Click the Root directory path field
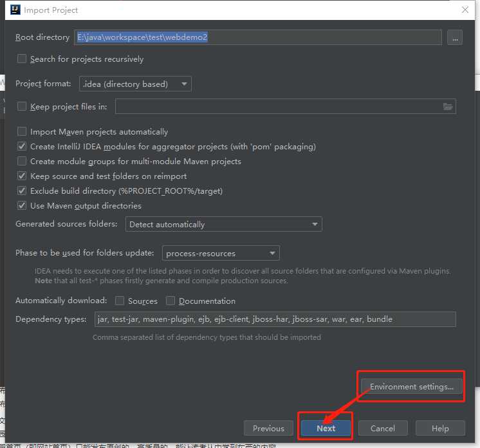This screenshot has height=448, width=480. 258,37
